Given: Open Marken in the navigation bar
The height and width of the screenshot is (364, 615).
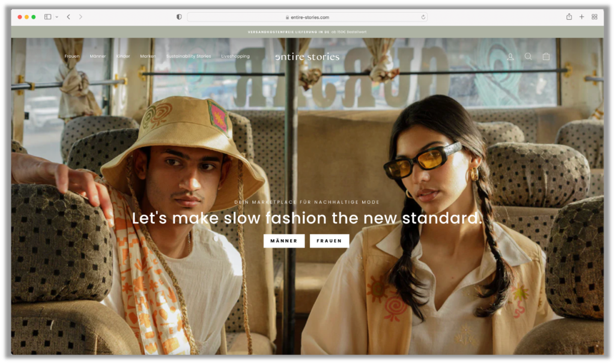Looking at the screenshot, I should tap(148, 56).
